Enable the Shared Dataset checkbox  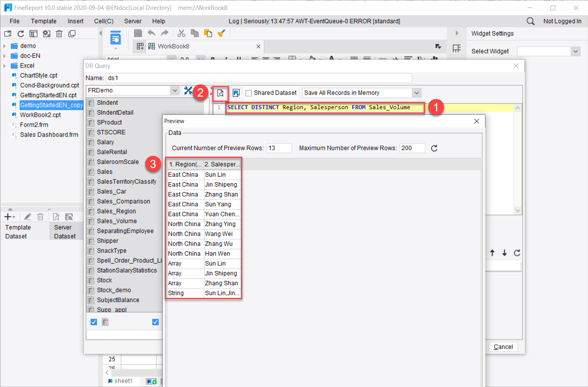[x=249, y=93]
